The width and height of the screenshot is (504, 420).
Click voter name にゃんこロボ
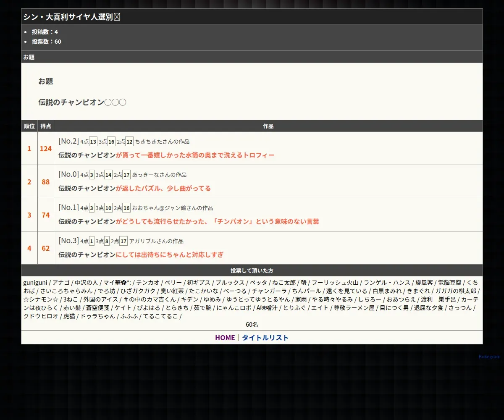point(234,308)
